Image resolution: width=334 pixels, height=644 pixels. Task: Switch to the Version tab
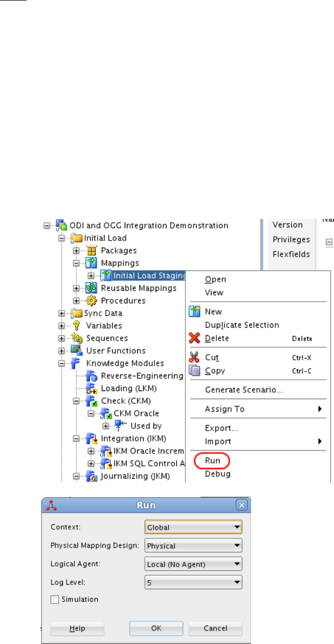(288, 225)
